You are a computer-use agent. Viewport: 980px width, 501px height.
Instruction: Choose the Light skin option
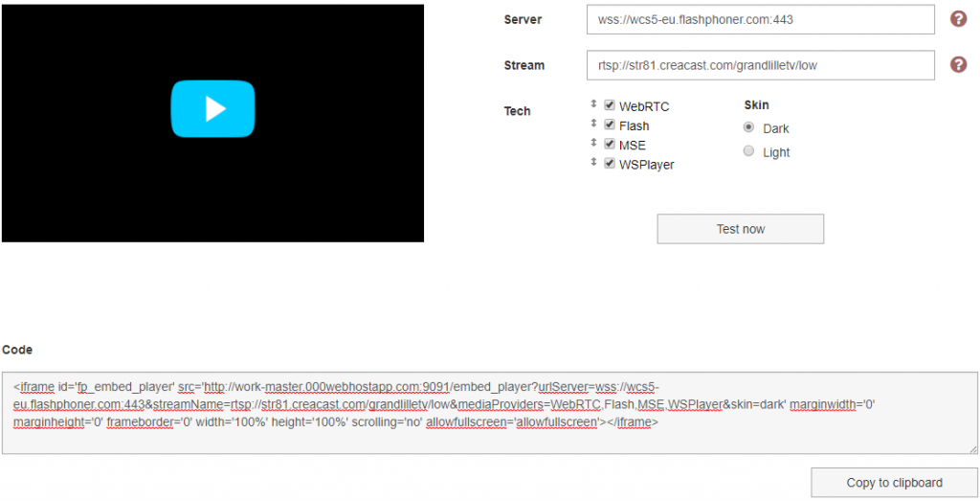click(x=749, y=151)
